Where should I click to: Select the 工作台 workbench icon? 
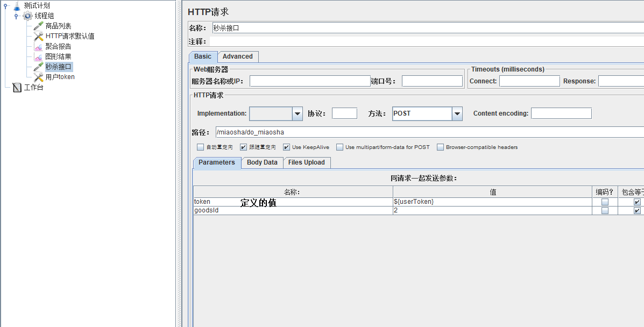[x=17, y=88]
